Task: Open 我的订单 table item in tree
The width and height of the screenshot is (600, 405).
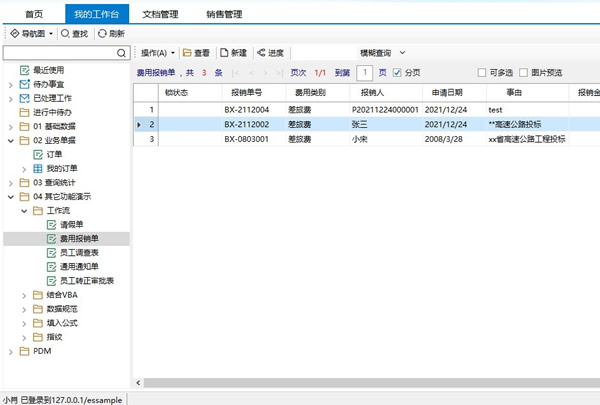Action: coord(38,168)
